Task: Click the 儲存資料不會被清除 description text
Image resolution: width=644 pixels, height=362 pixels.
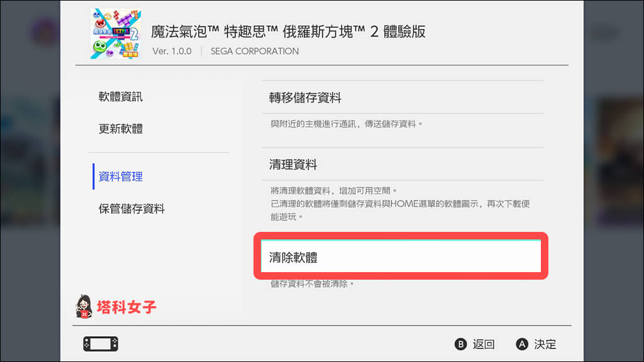Action: point(313,284)
